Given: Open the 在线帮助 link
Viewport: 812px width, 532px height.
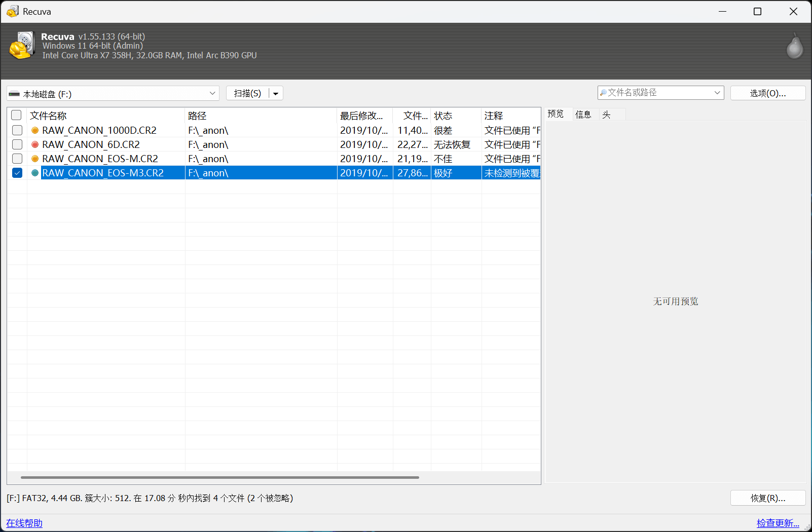Looking at the screenshot, I should coord(24,523).
